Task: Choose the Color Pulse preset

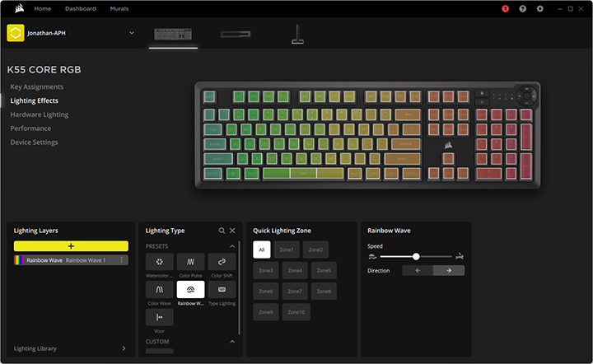Action: 190,263
